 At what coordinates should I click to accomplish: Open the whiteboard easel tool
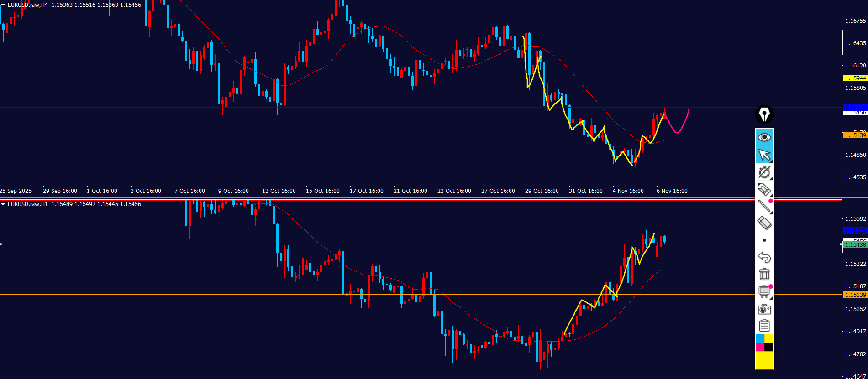click(x=764, y=291)
